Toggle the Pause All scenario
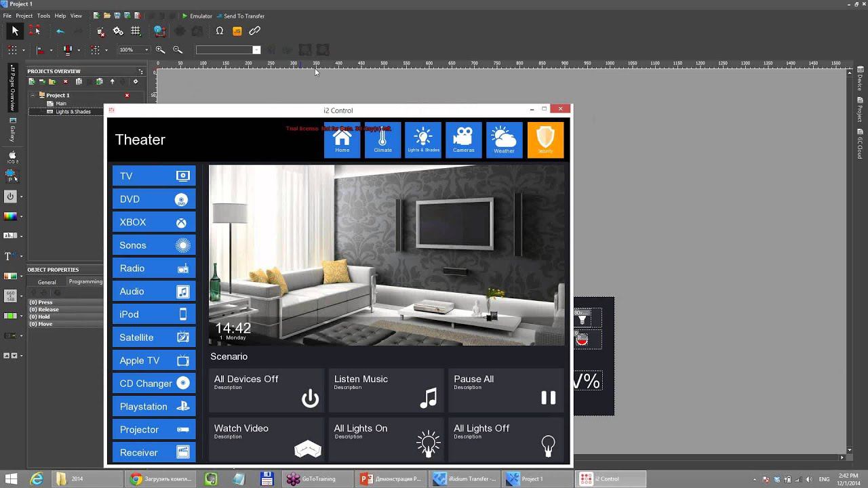The image size is (868, 488). click(x=506, y=390)
